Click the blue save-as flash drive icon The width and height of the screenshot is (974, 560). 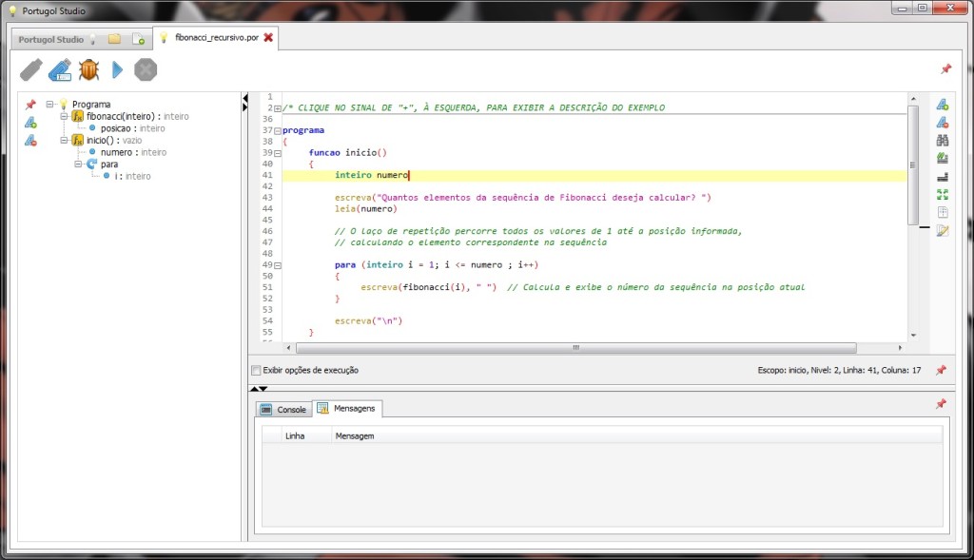click(x=60, y=69)
